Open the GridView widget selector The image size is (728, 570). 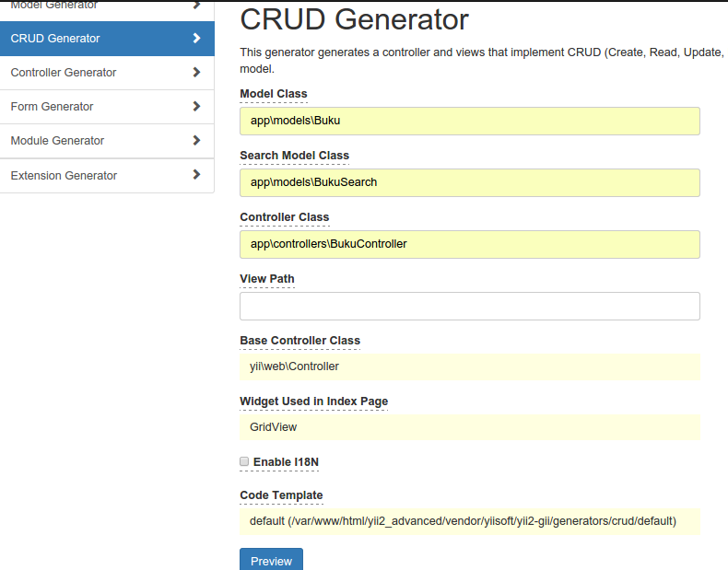coord(470,427)
